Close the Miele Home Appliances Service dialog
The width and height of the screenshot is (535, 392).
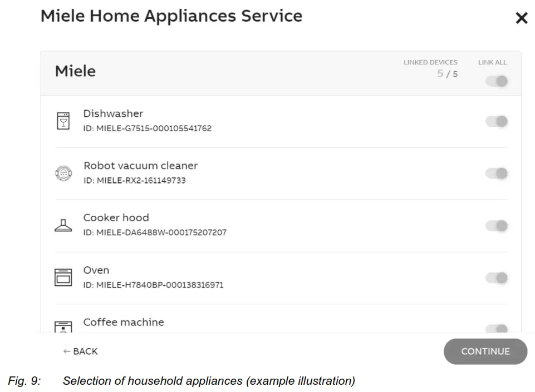[x=521, y=18]
